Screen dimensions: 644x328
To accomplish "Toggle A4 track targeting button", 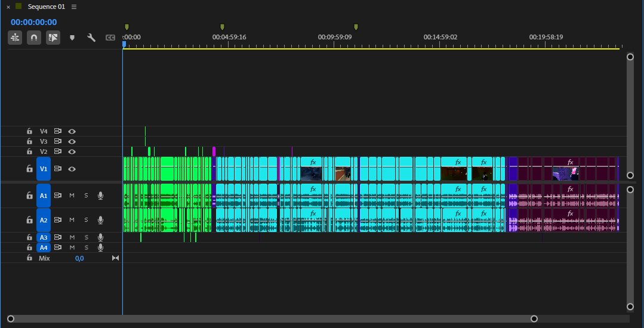I will [x=44, y=247].
